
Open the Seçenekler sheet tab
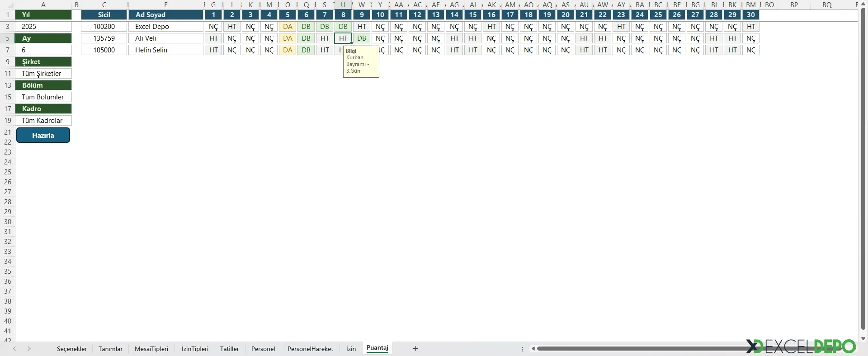[72, 349]
